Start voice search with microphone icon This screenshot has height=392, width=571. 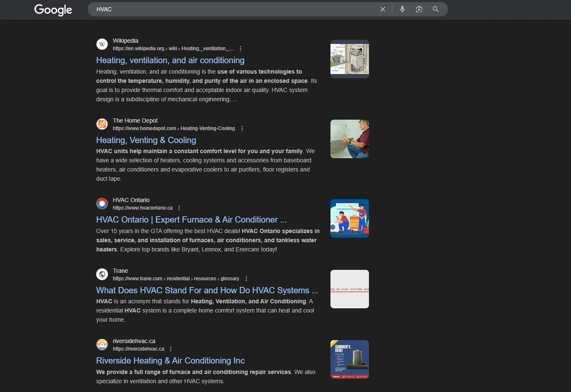coord(402,9)
